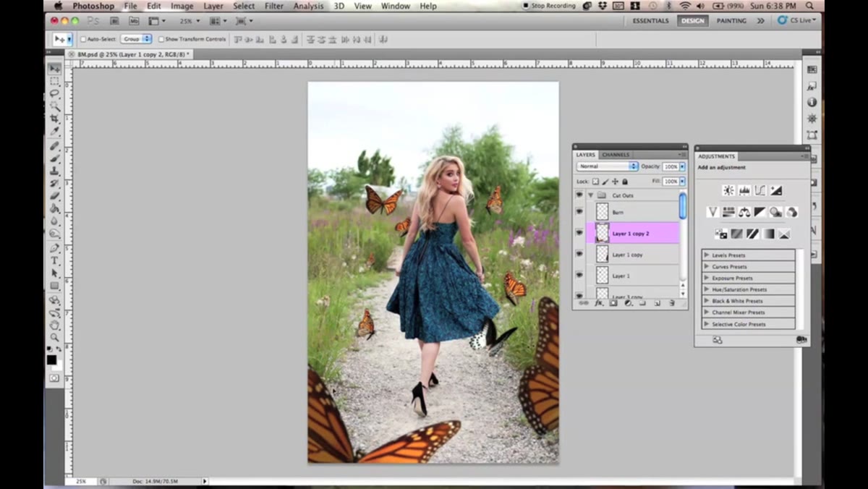Create new adjustment layer from Layers panel
Image resolution: width=868 pixels, height=489 pixels.
[628, 303]
